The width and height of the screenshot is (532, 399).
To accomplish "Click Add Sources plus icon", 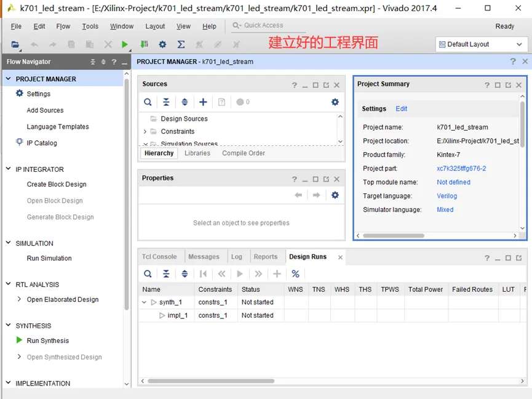I will (203, 102).
